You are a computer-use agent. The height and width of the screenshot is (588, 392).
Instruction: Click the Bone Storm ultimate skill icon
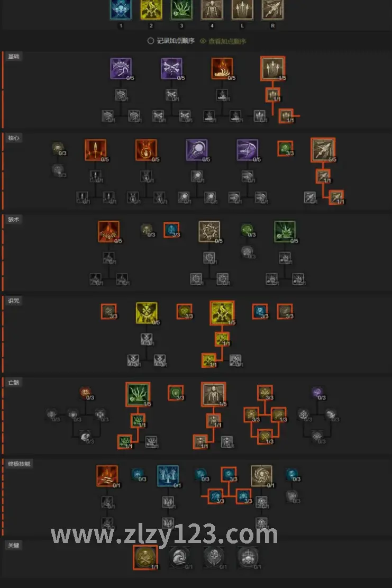tap(261, 476)
